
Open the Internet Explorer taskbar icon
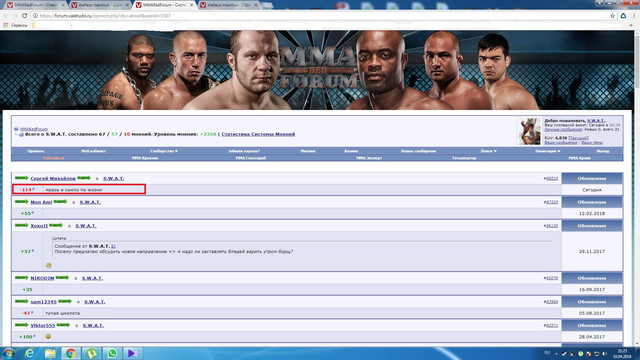pyautogui.click(x=29, y=353)
